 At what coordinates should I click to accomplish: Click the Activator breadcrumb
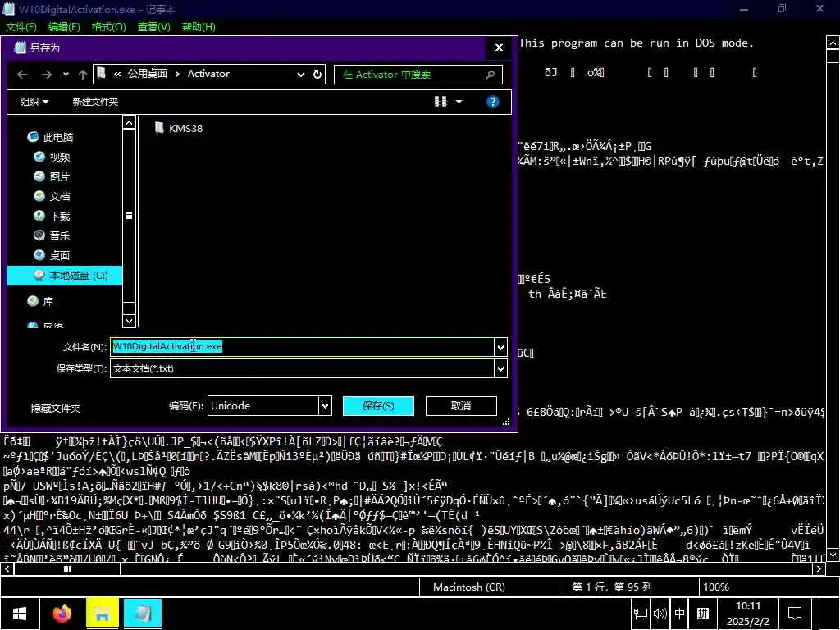point(208,74)
